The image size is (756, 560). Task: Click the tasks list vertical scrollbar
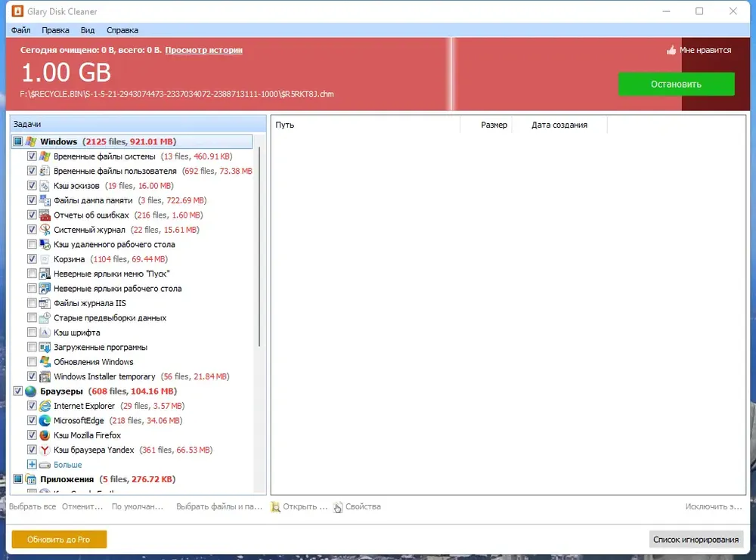[259, 247]
